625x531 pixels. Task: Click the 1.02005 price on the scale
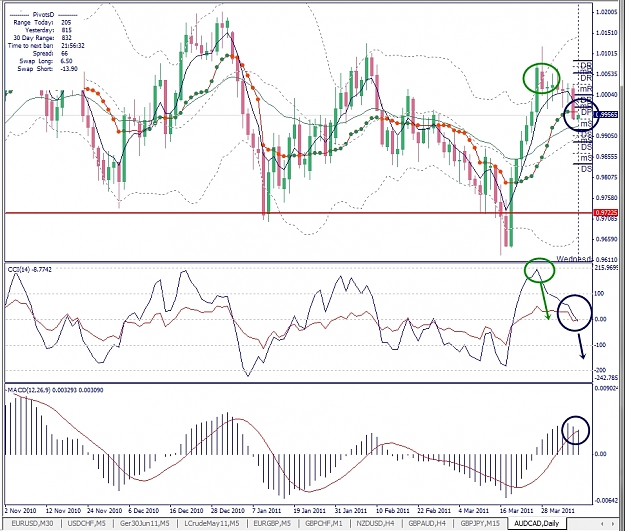coord(606,12)
